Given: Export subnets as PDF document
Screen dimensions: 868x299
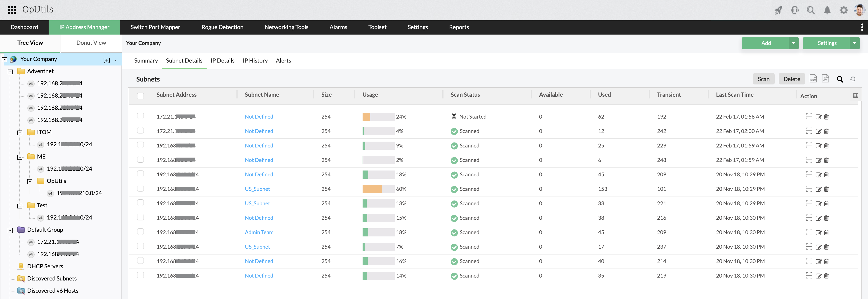Looking at the screenshot, I should coord(825,79).
